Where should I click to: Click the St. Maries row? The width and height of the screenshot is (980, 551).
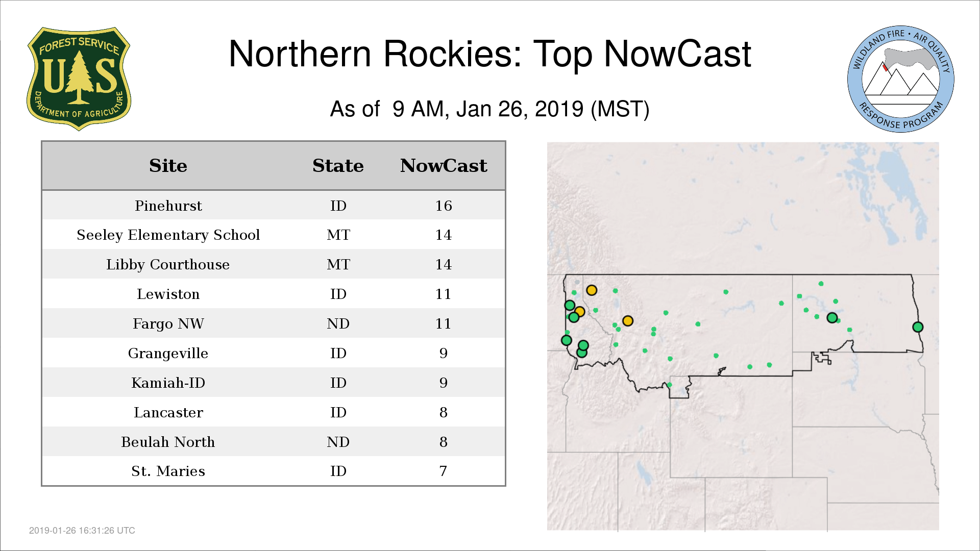pyautogui.click(x=168, y=471)
